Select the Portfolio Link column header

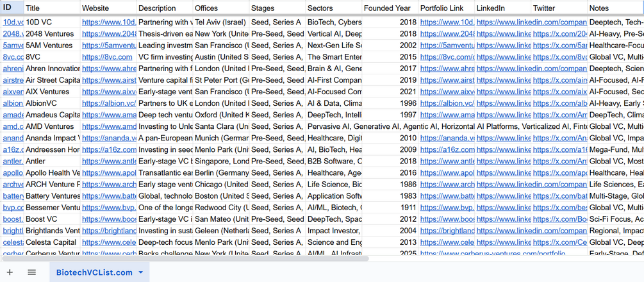point(447,8)
